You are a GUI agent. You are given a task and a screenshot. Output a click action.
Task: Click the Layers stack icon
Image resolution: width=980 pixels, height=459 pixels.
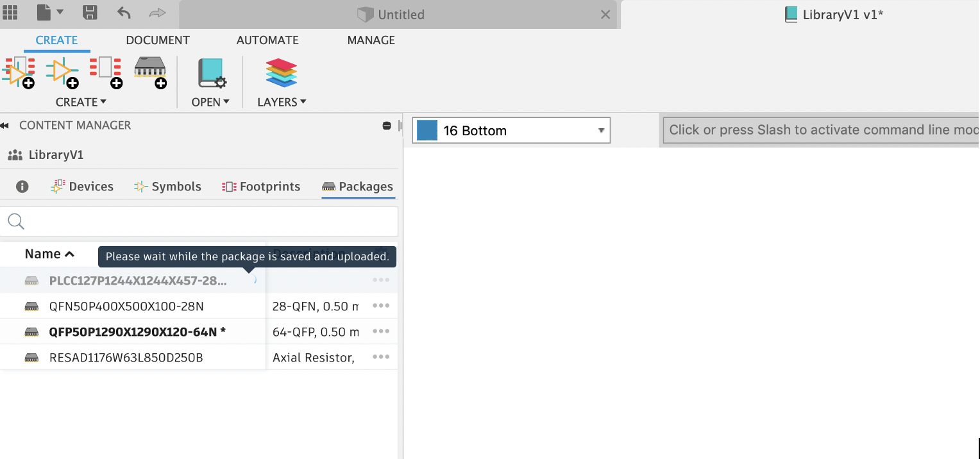point(281,73)
